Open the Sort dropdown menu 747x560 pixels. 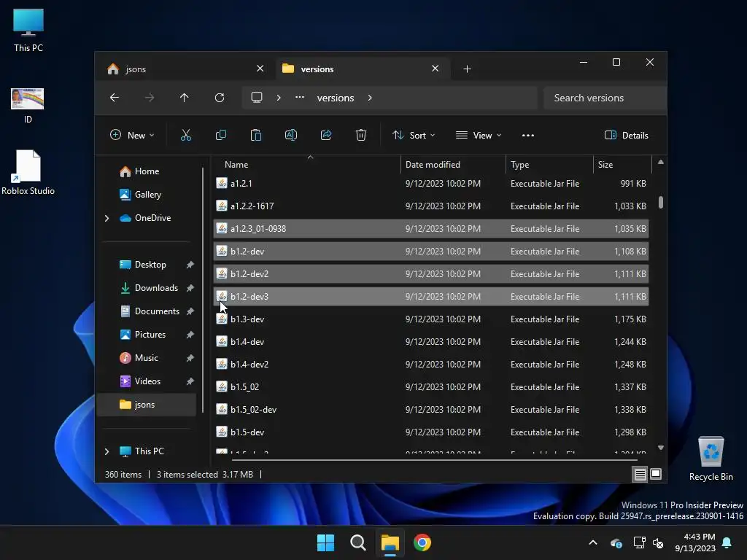click(x=414, y=135)
